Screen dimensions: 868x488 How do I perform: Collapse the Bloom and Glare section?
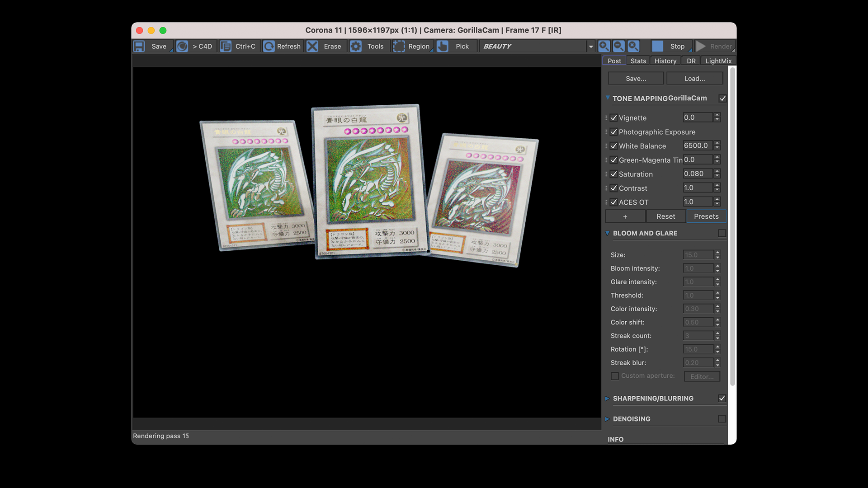point(608,233)
